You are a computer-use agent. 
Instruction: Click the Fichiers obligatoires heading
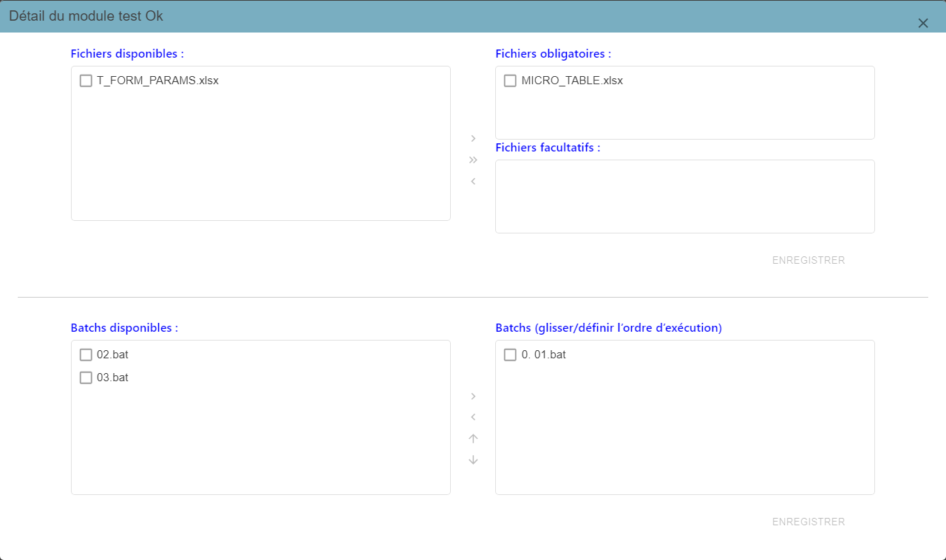point(554,54)
